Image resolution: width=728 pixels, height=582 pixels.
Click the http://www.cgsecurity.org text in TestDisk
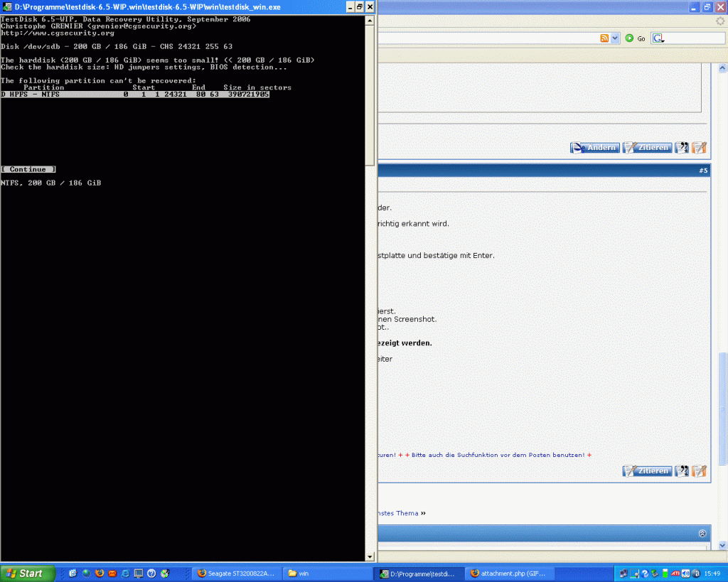click(x=58, y=33)
